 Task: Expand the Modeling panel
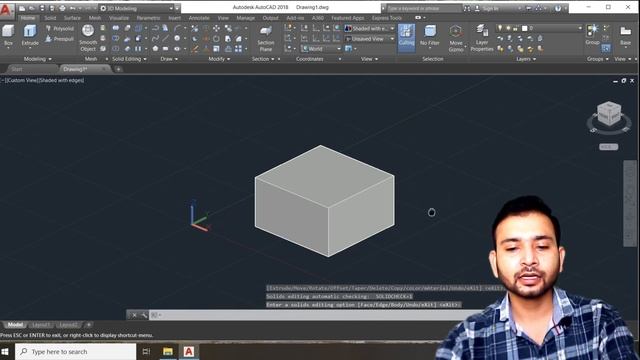tap(38, 59)
